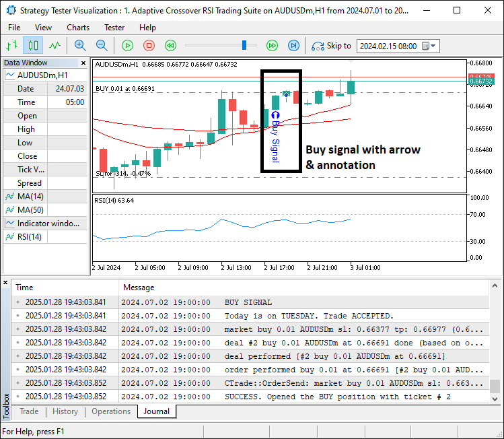Click the journal scrollbar thumb
Image resolution: width=504 pixels, height=439 pixels.
[495, 386]
